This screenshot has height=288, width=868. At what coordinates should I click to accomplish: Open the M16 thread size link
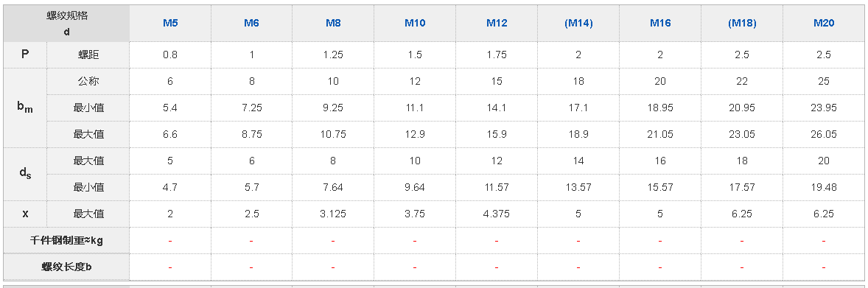pyautogui.click(x=660, y=24)
